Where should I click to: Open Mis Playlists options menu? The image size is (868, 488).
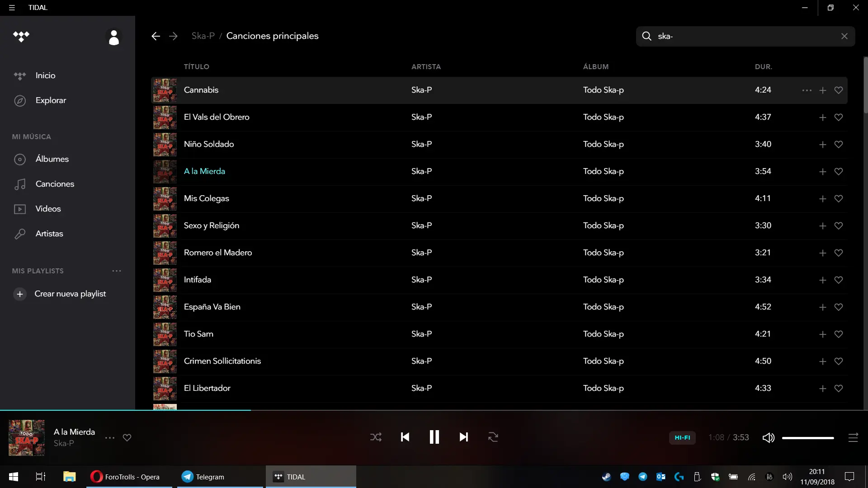pos(117,271)
